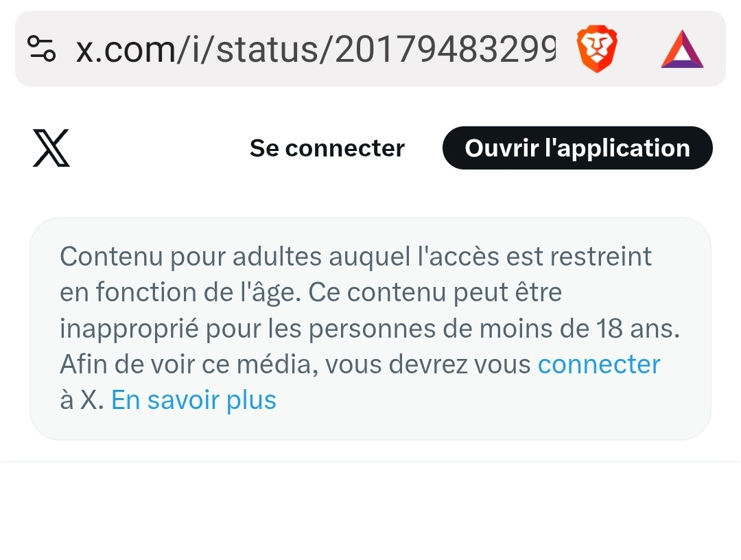Screen dimensions: 741x560
Task: Click the "x.com" domain in the URL
Action: click(123, 49)
